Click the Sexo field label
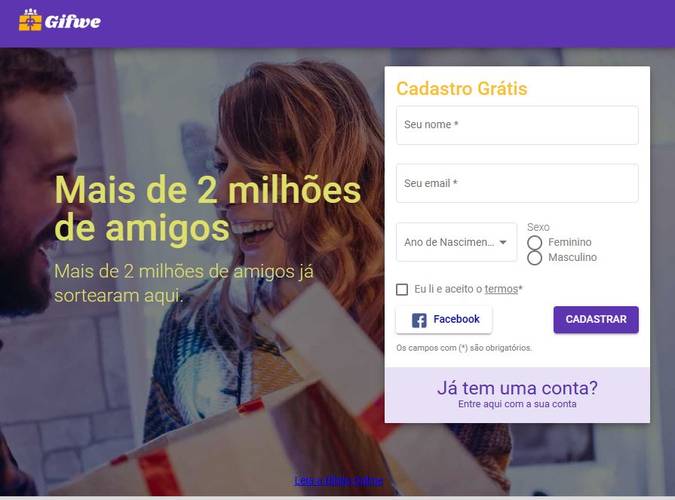Viewport: 675px width, 500px height. tap(538, 227)
